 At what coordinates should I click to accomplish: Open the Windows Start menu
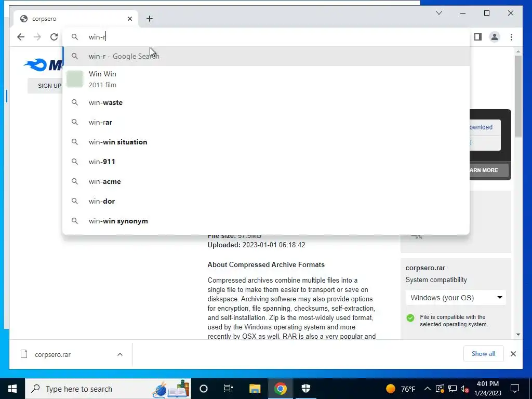(12, 389)
